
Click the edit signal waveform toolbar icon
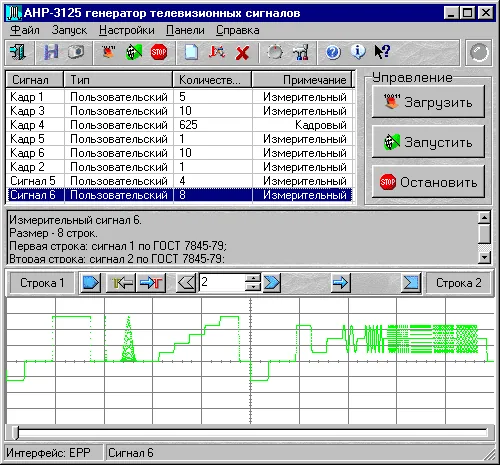click(217, 52)
